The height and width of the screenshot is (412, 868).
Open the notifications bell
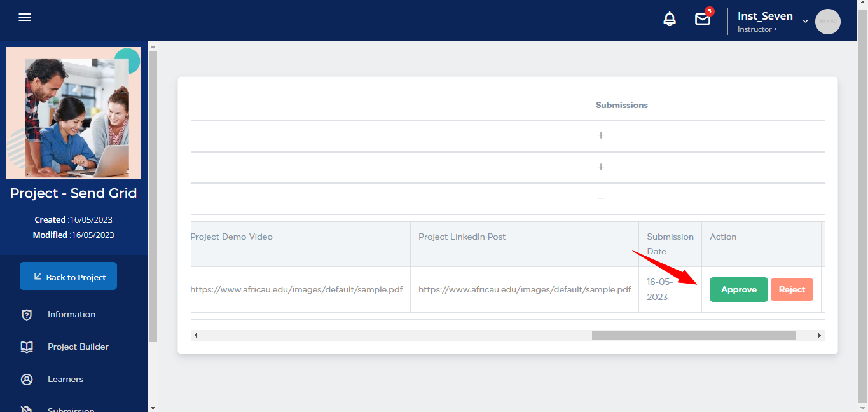(x=670, y=20)
